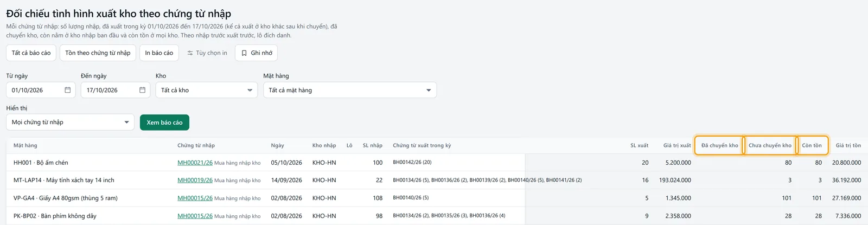This screenshot has width=868, height=225.
Task: Click the Chứng từ nhập column header
Action: point(196,145)
